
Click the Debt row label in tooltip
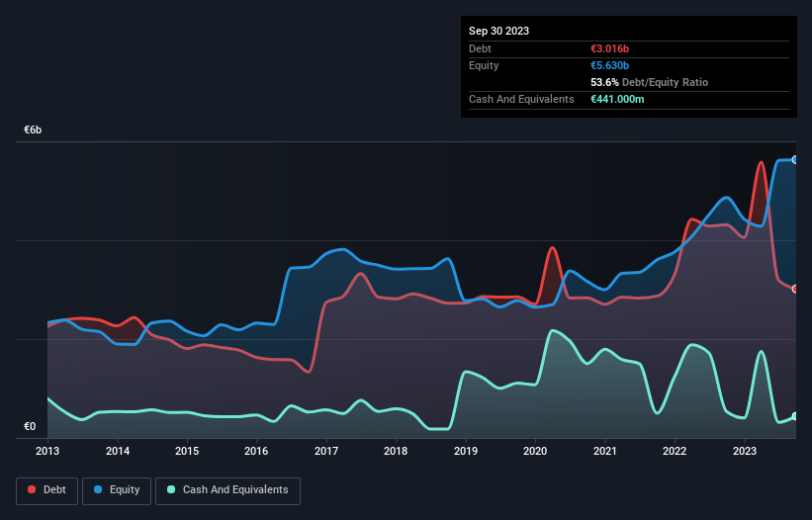(480, 48)
